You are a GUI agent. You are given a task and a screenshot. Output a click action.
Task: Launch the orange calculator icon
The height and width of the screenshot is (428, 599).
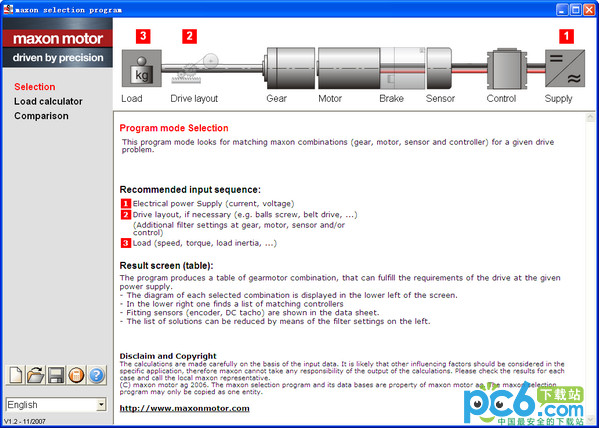pyautogui.click(x=76, y=375)
